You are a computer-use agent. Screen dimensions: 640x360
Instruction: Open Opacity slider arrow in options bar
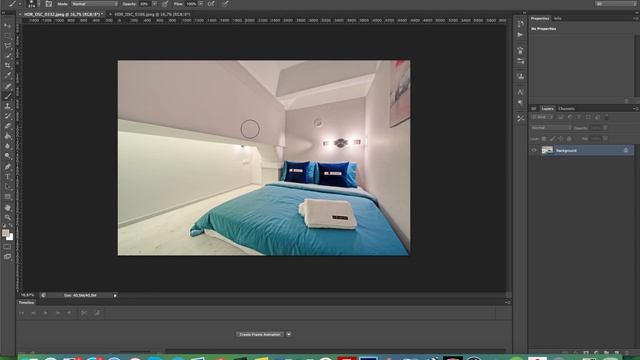point(155,4)
